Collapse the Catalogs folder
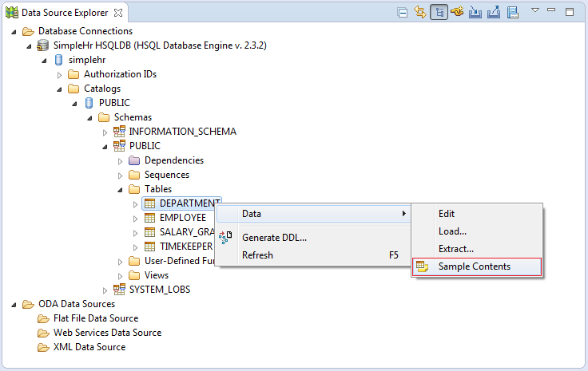 pyautogui.click(x=59, y=89)
